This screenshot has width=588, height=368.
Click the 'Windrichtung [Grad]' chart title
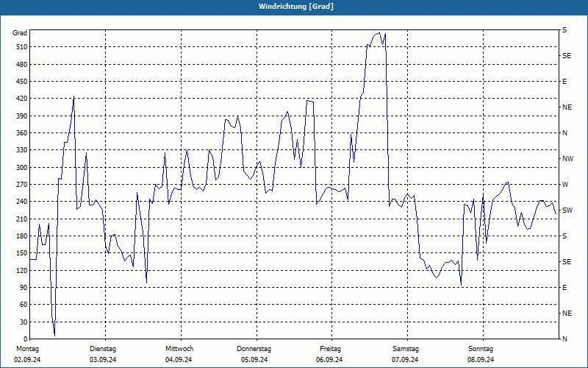296,7
